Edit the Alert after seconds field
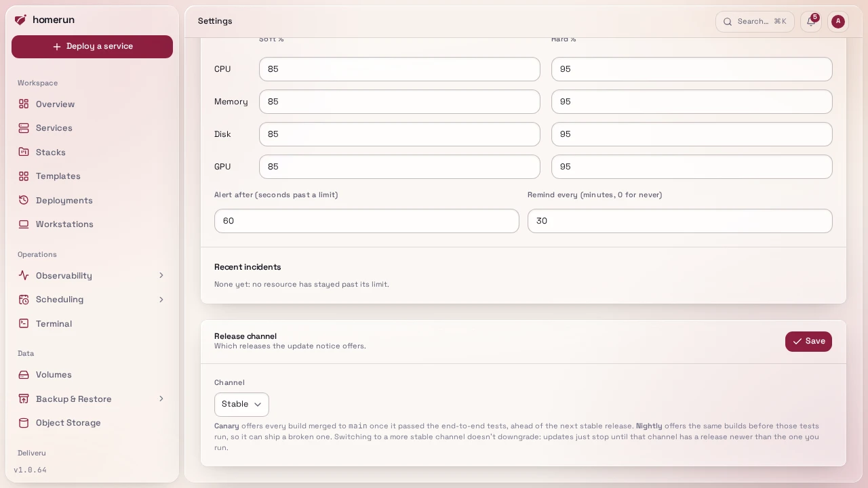868x488 pixels. pyautogui.click(x=367, y=221)
